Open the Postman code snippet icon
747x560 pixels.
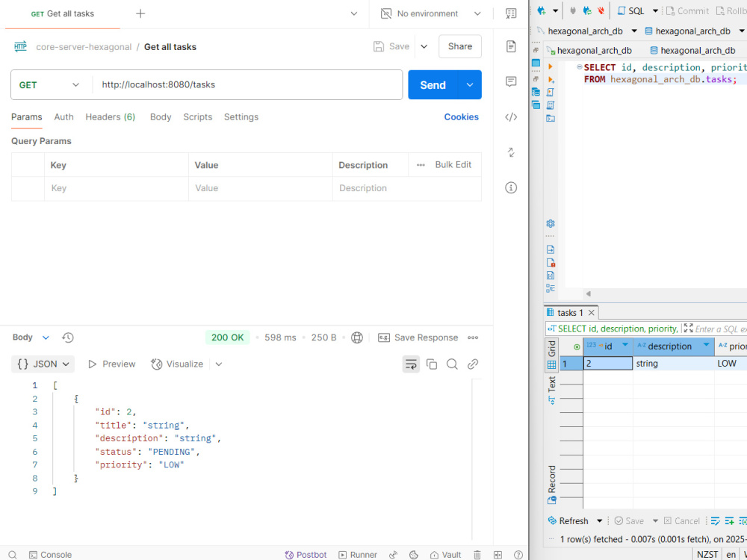[x=511, y=117]
